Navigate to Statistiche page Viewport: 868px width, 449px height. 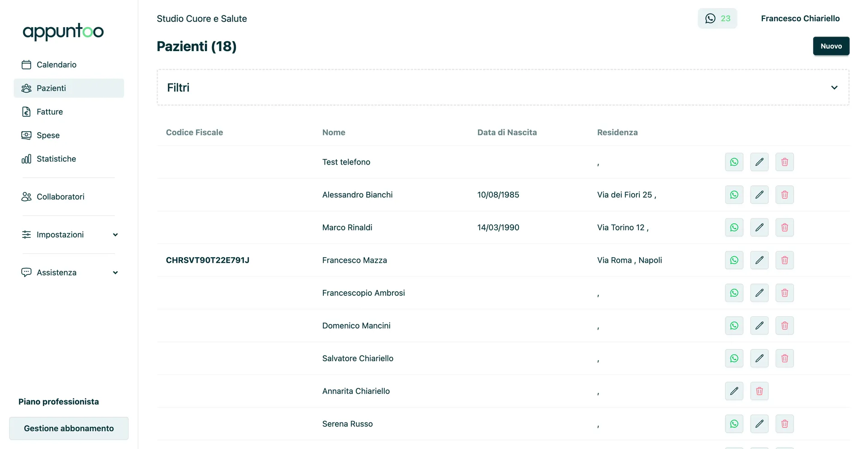click(56, 159)
